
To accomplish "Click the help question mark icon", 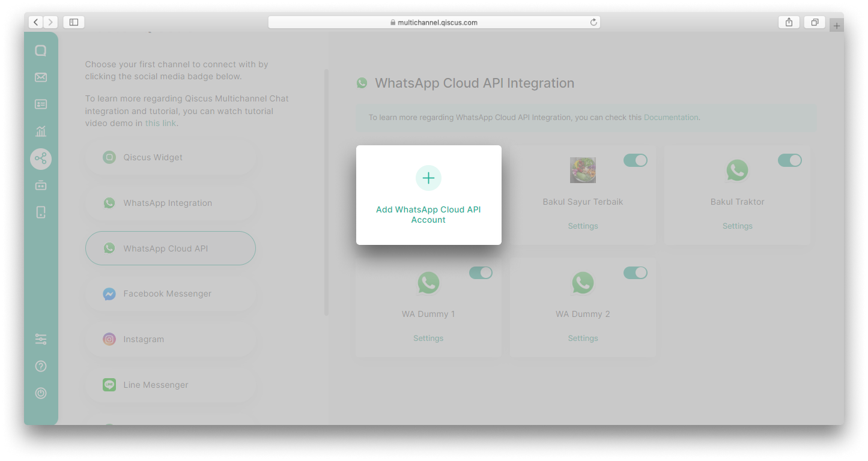I will [41, 366].
